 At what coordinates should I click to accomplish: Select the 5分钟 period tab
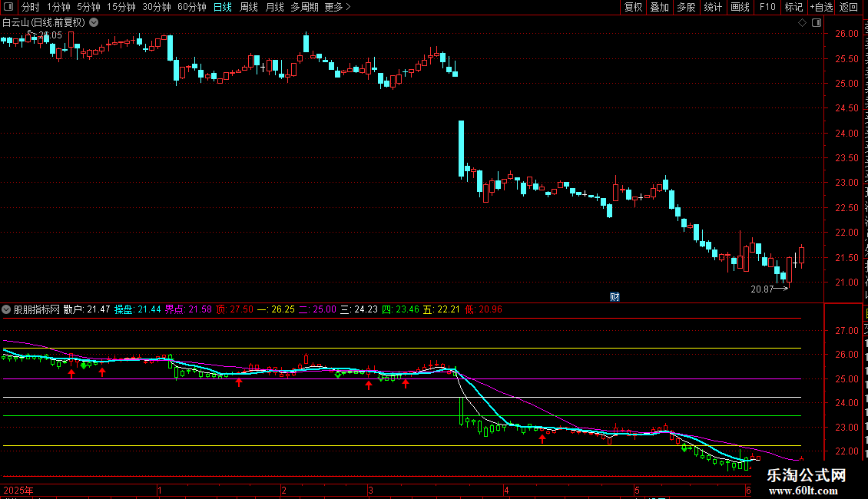pyautogui.click(x=88, y=7)
